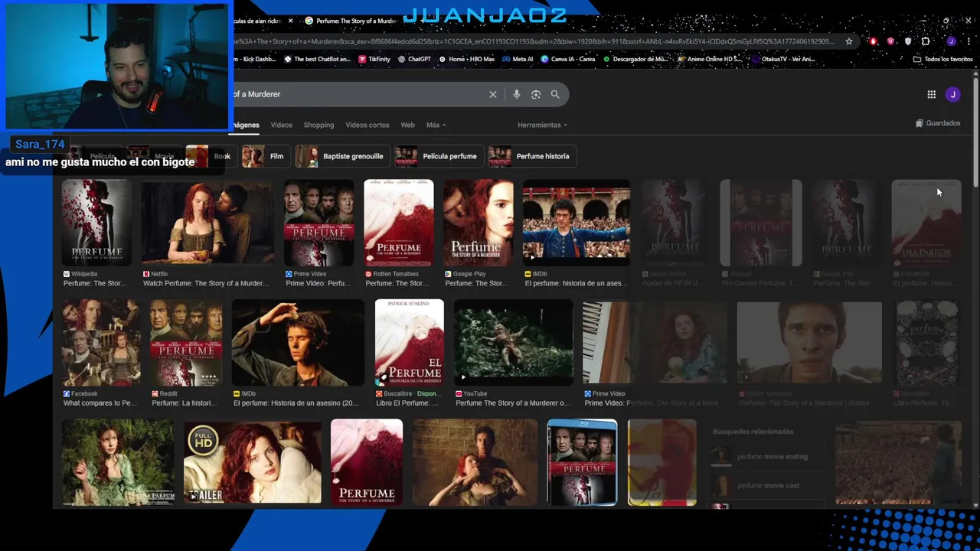Open the Blu-ray Perfume cover thumbnail

point(582,461)
